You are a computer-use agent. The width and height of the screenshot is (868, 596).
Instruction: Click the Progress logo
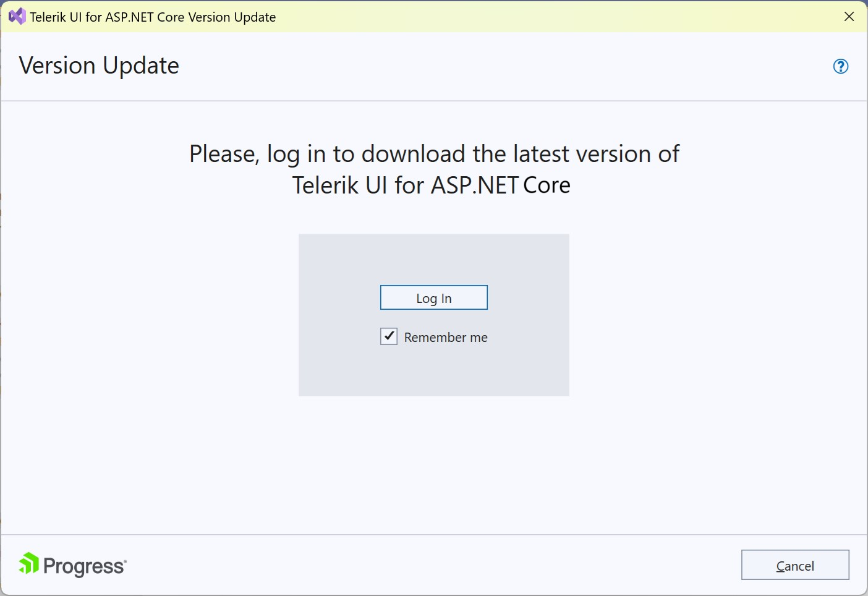(72, 564)
